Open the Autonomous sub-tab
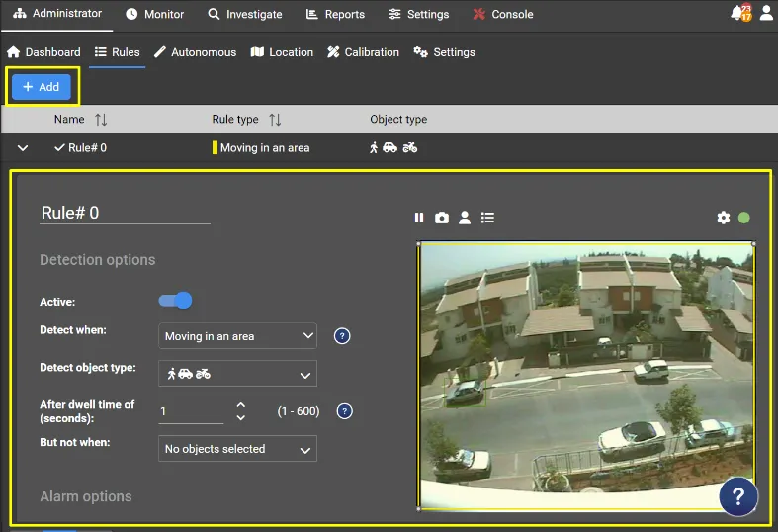This screenshot has width=778, height=532. (x=195, y=52)
